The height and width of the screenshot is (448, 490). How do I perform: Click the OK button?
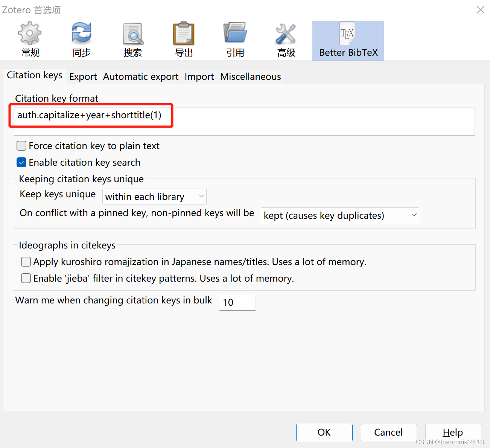pos(324,432)
